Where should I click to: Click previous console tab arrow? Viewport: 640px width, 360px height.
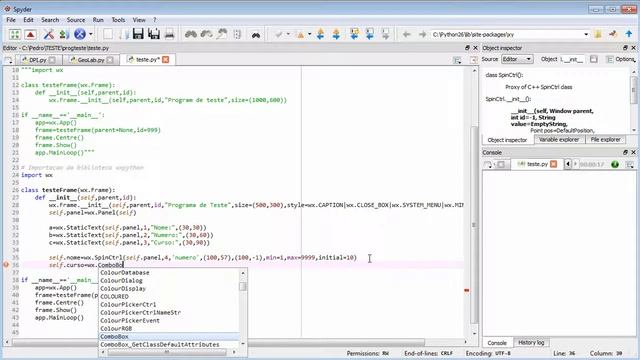[x=568, y=164]
